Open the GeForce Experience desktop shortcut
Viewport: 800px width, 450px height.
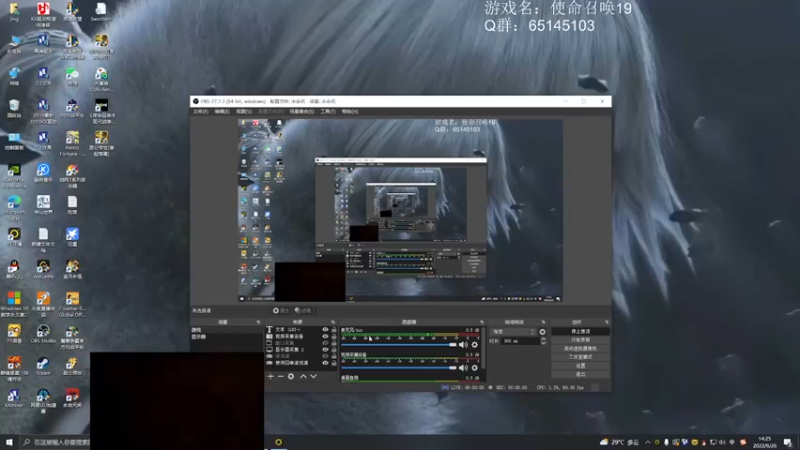pyautogui.click(x=14, y=176)
